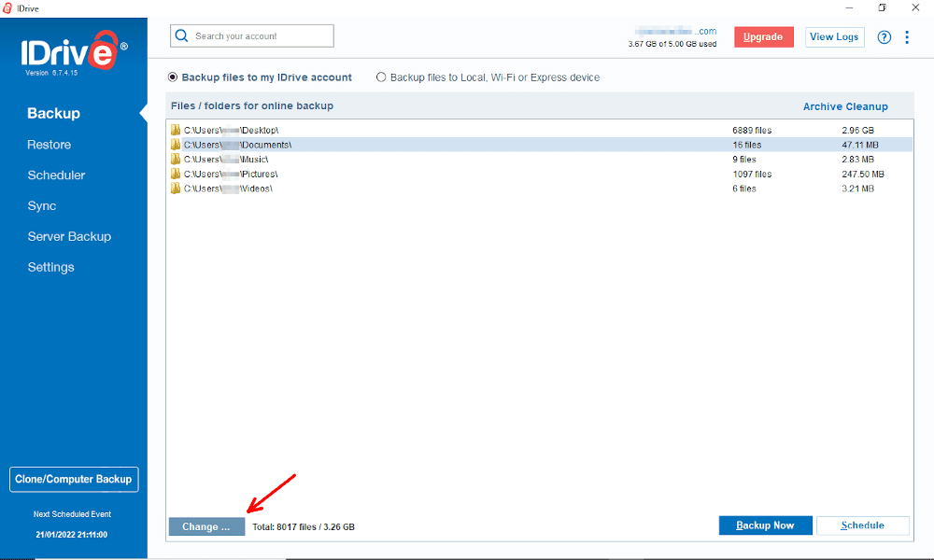934x560 pixels.
Task: Click the Pictures folder icon
Action: coord(176,174)
